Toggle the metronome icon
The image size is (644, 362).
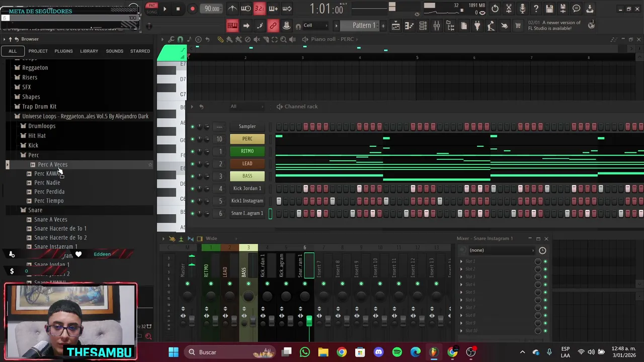click(x=232, y=9)
